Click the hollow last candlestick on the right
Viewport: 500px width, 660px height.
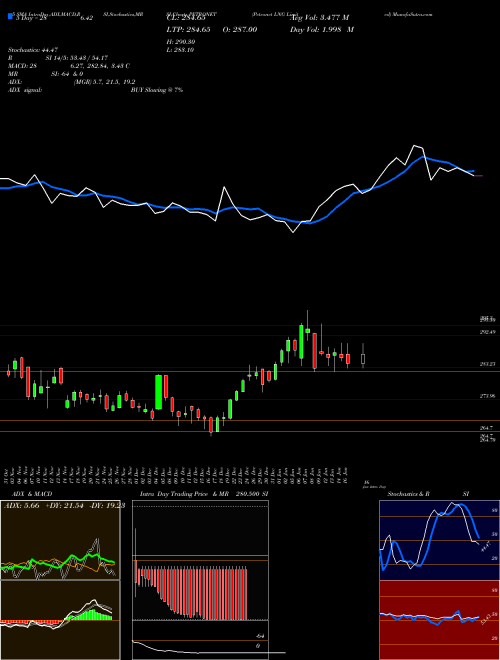[363, 358]
